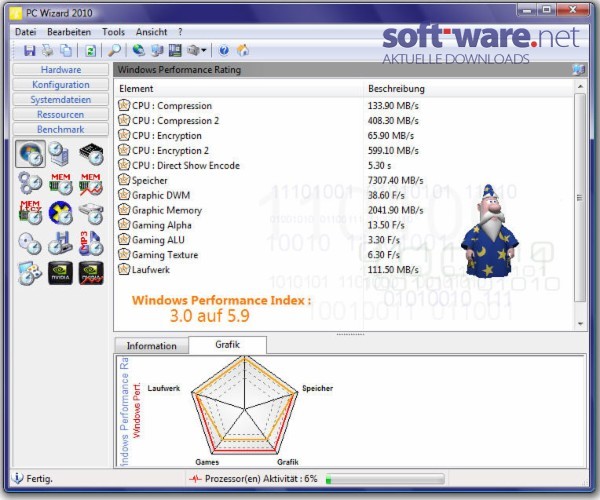The width and height of the screenshot is (600, 500).
Task: Open the Tools menu
Action: click(x=113, y=32)
